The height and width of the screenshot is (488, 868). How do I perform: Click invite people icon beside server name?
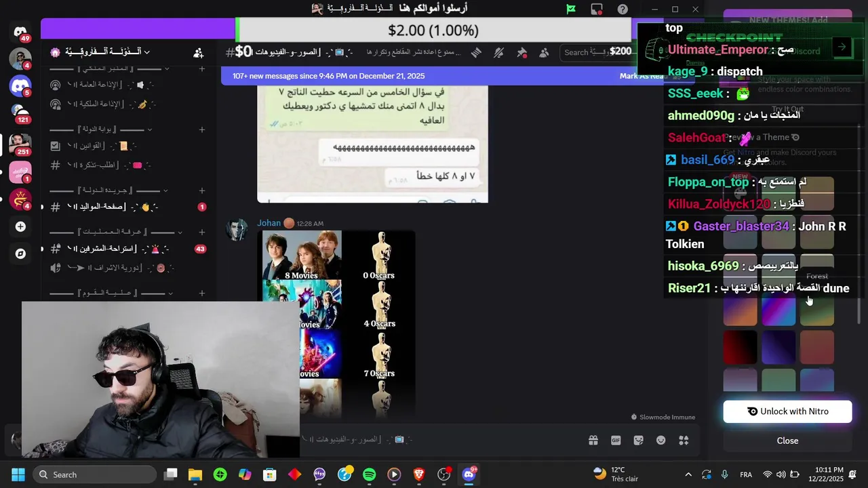point(199,52)
